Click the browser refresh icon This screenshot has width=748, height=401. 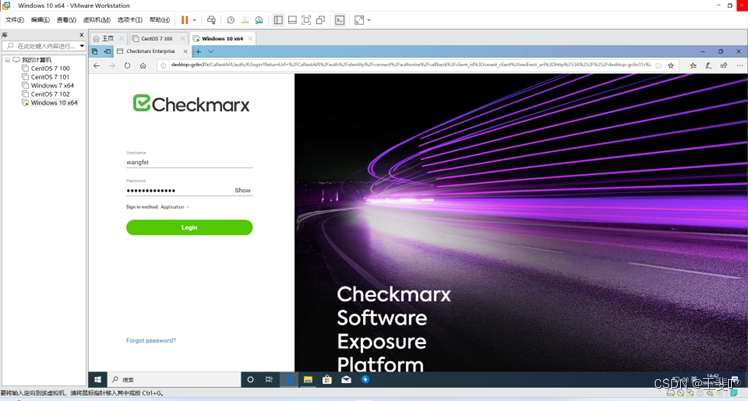click(127, 66)
